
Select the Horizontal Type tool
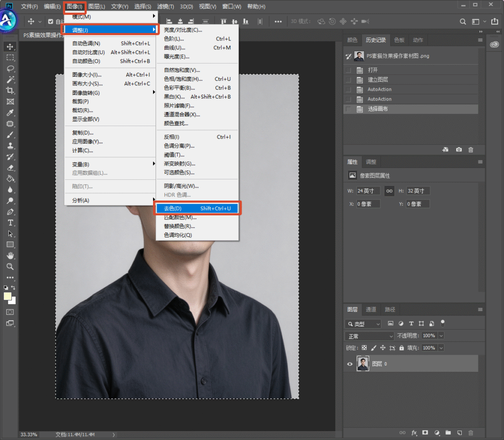[x=10, y=223]
